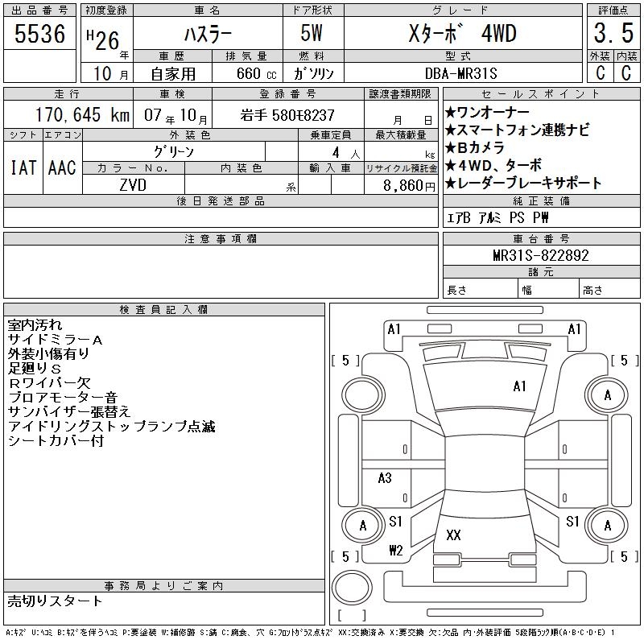Screen dimensions: 644x644
Task: Select the inspection date 07年10月
Action: tap(175, 115)
